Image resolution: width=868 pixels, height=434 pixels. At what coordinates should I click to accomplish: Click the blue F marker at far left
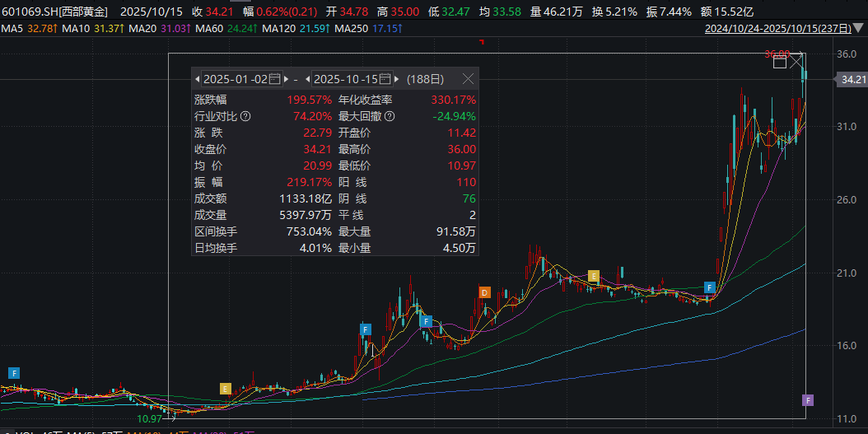click(x=14, y=373)
